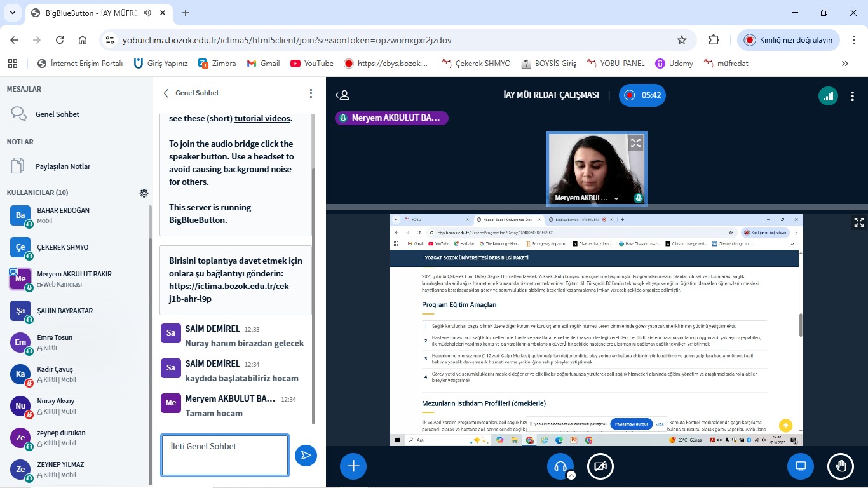Click the tutorial videos link
This screenshot has width=868, height=488.
[262, 119]
